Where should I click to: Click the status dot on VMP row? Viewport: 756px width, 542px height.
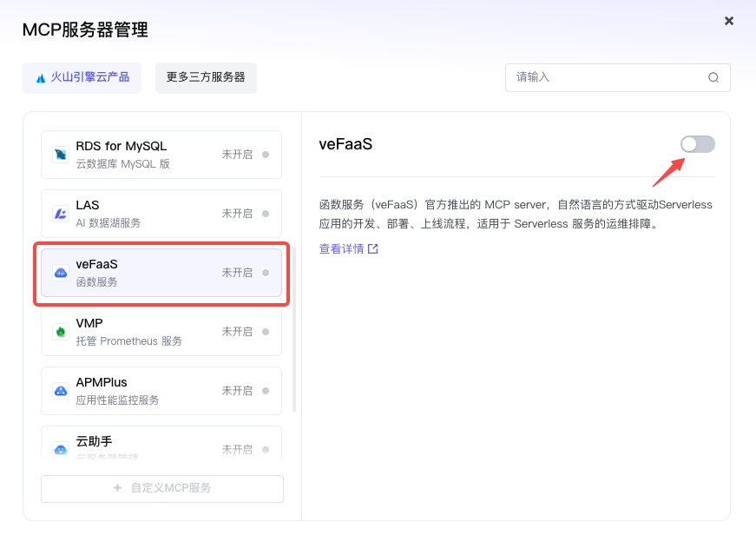pyautogui.click(x=266, y=332)
